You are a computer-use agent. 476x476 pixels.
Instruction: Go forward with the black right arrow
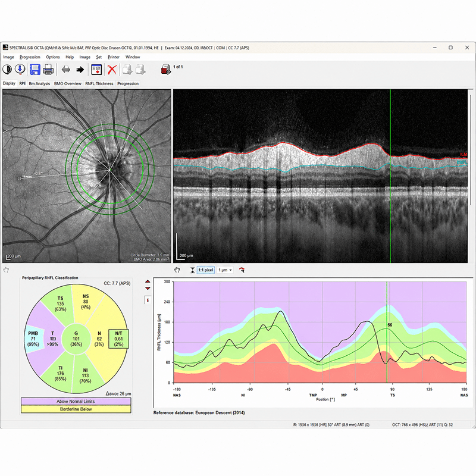pyautogui.click(x=80, y=70)
